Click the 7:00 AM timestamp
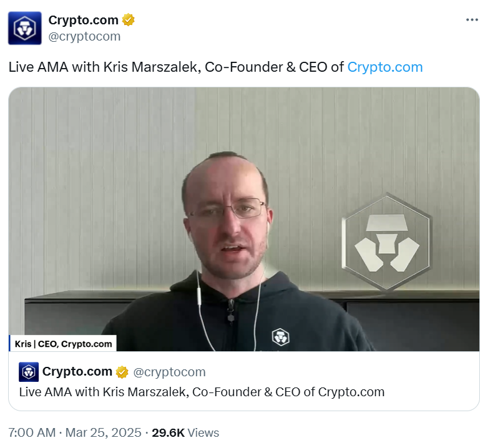The width and height of the screenshot is (480, 448). tap(32, 432)
